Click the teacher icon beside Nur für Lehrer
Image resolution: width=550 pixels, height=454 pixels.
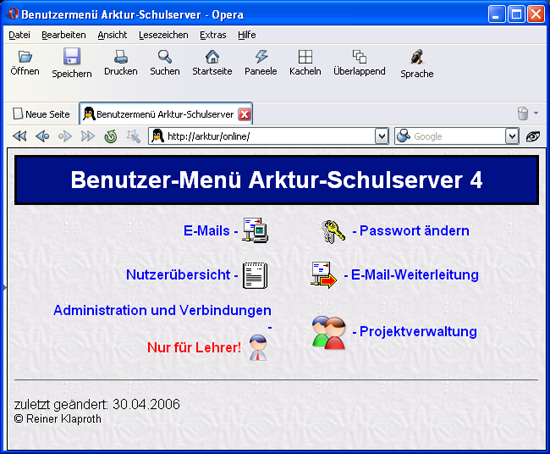pyautogui.click(x=258, y=347)
